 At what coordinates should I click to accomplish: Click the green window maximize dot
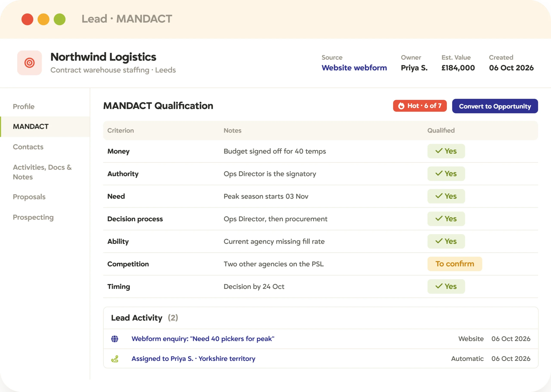tap(60, 19)
